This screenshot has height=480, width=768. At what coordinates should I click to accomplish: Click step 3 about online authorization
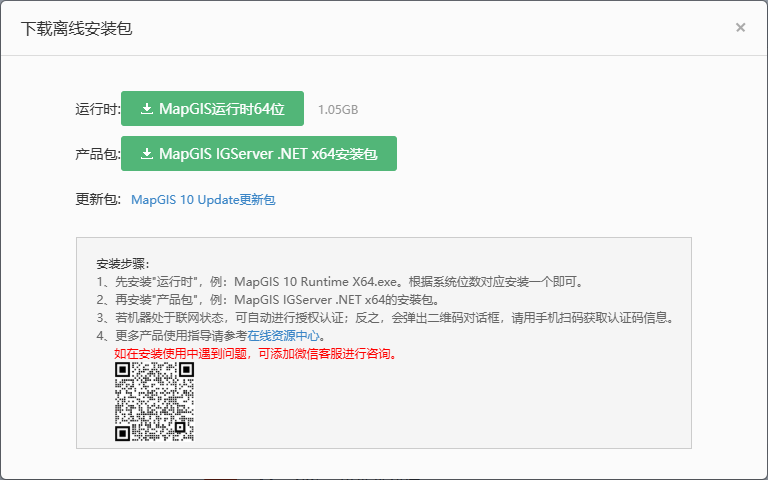tap(385, 318)
